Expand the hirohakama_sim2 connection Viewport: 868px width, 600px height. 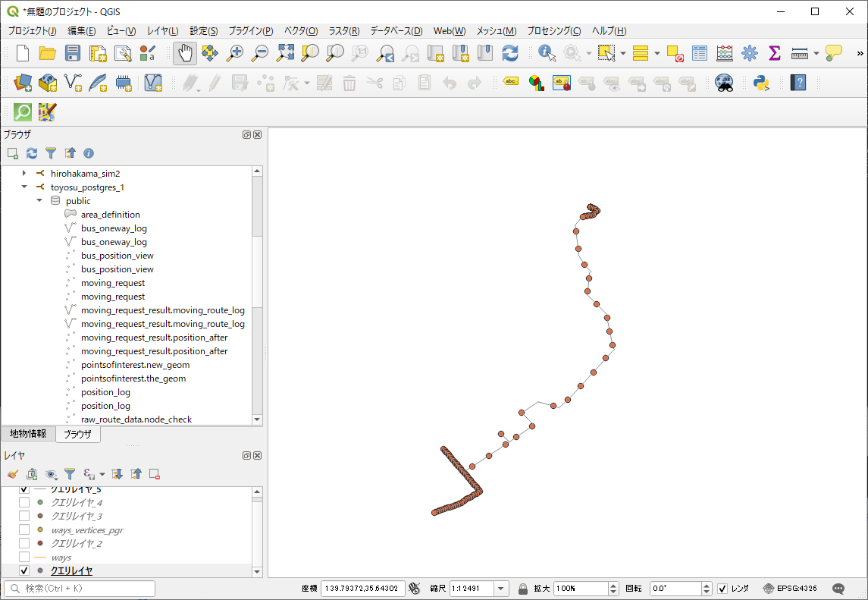(x=24, y=174)
